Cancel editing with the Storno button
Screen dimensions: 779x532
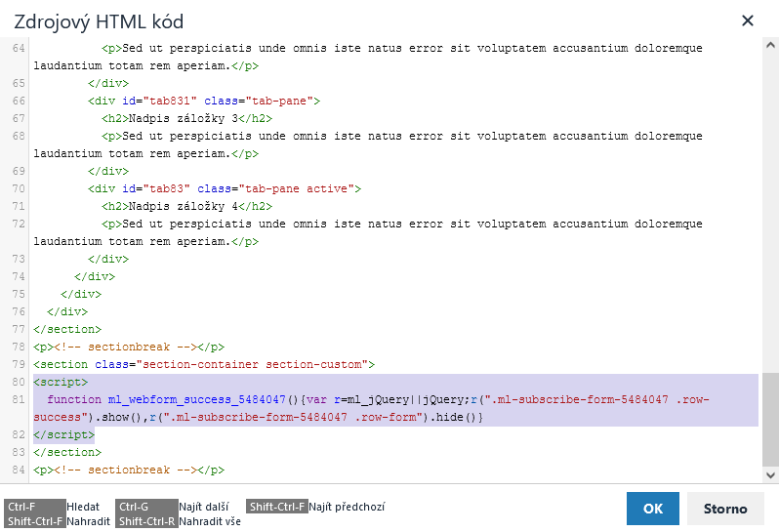[724, 509]
